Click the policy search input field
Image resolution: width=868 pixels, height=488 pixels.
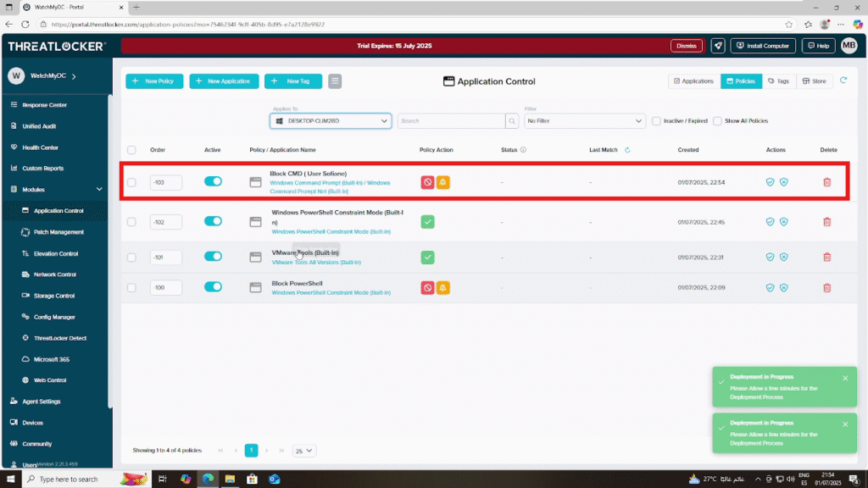click(x=451, y=120)
